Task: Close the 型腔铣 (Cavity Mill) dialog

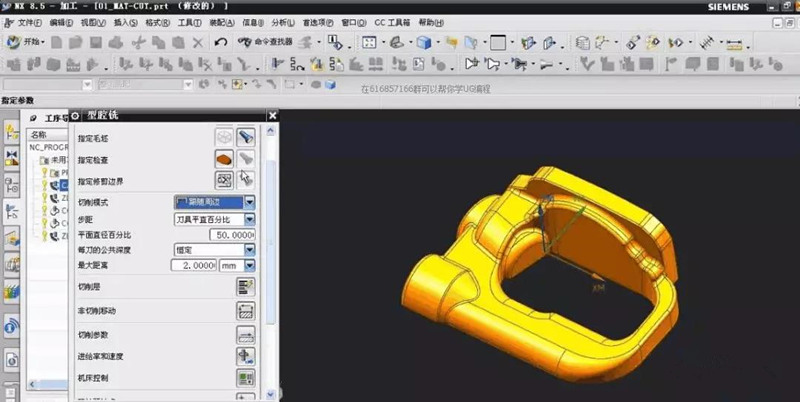Action: [272, 116]
